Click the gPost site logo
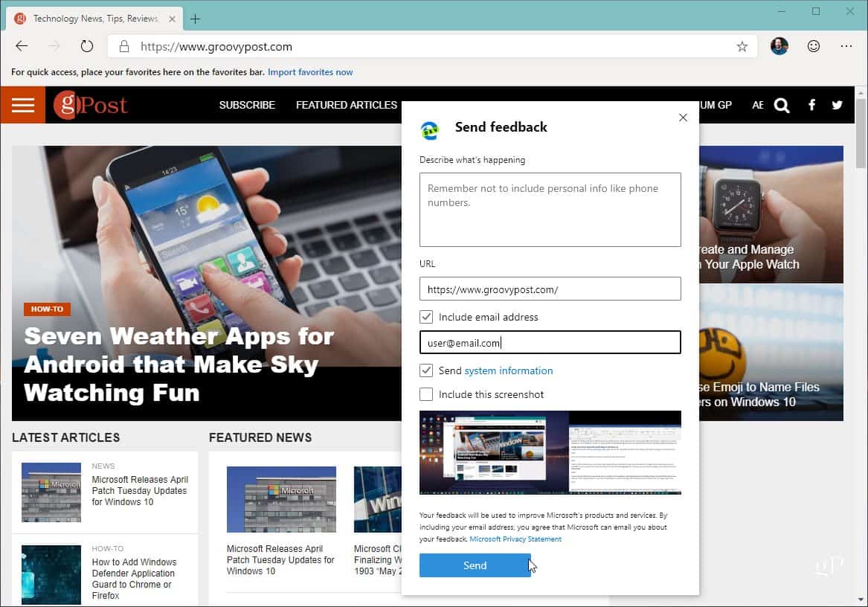 [x=90, y=105]
